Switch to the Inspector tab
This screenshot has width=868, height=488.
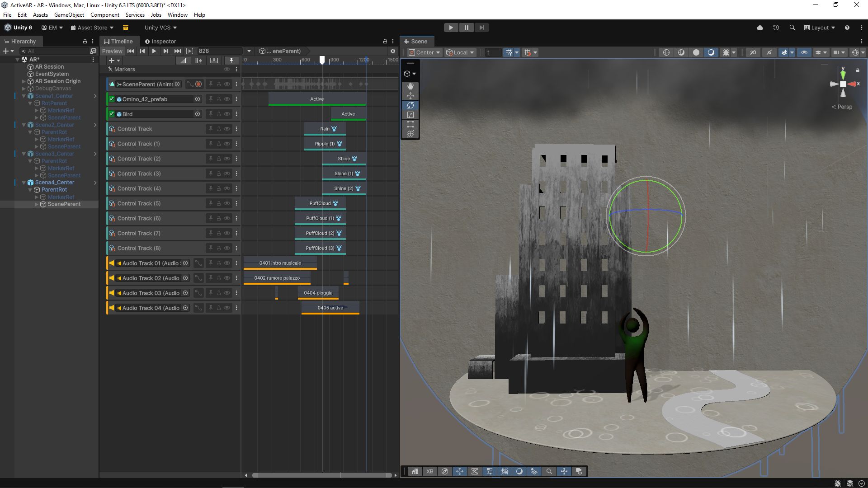tap(160, 41)
